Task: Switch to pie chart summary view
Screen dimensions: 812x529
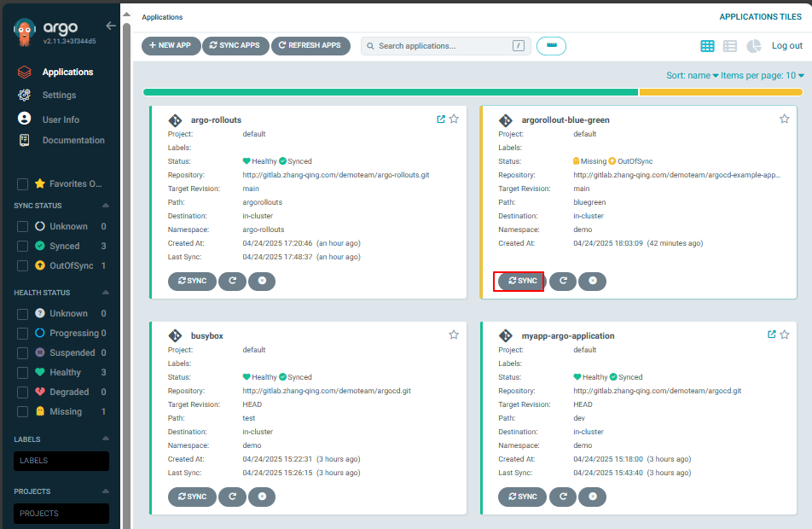Action: tap(753, 46)
